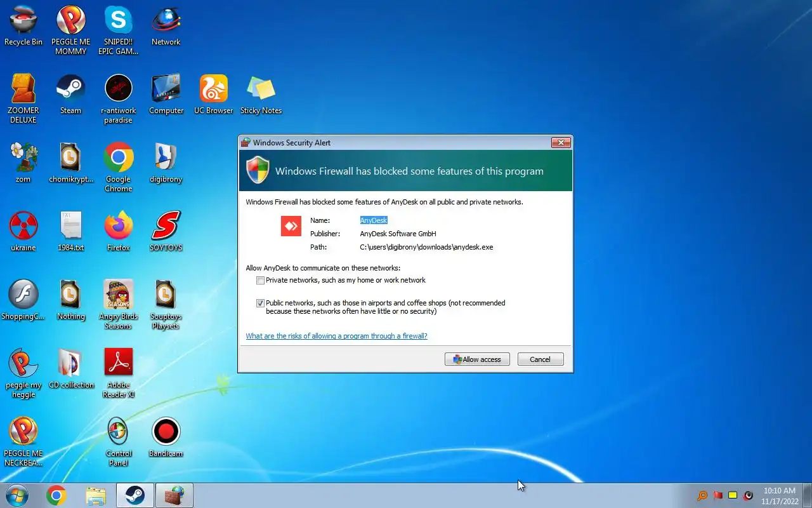Select the Network desktop icon
812x508 pixels.
pos(166,27)
